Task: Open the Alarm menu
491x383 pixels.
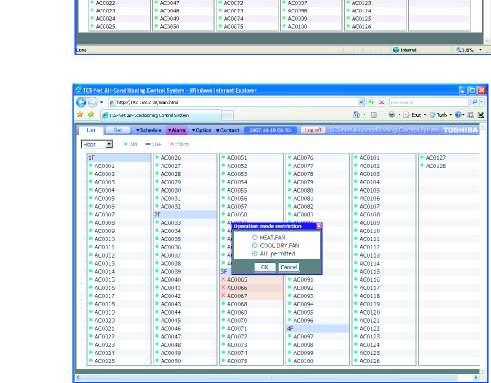Action: (x=177, y=130)
